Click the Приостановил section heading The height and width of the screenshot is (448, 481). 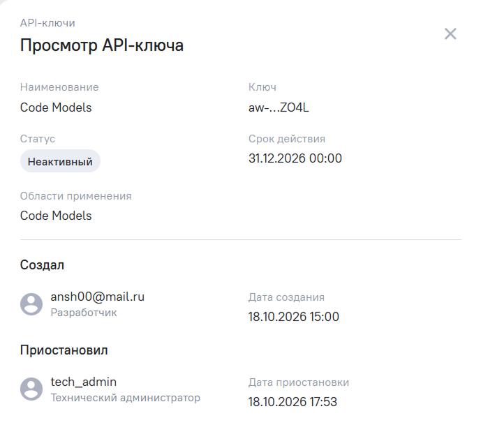pos(64,350)
